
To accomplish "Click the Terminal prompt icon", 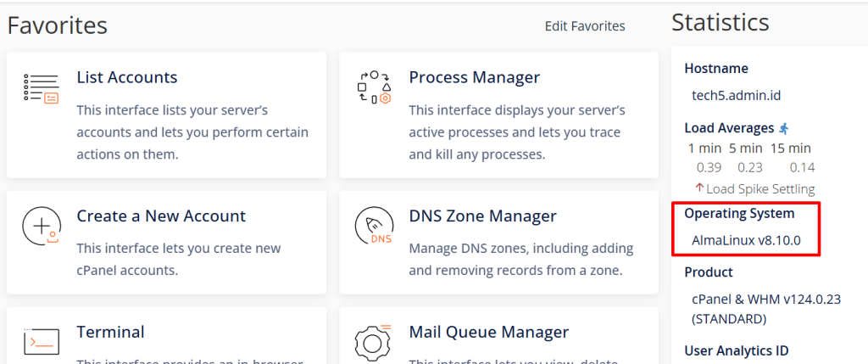I will [42, 342].
